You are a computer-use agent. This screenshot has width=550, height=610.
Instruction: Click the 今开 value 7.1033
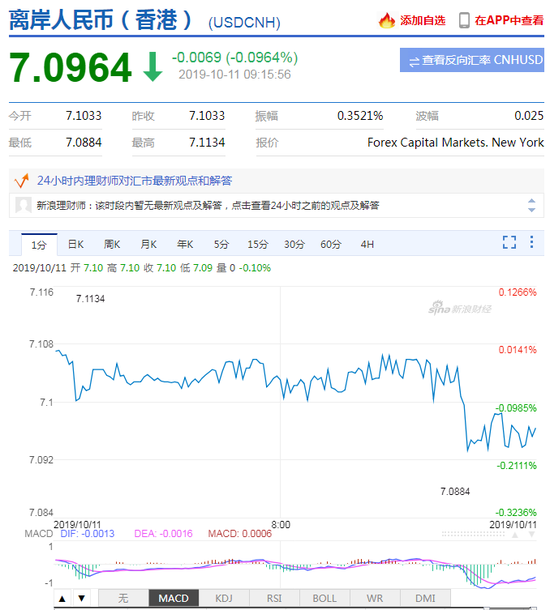click(83, 116)
